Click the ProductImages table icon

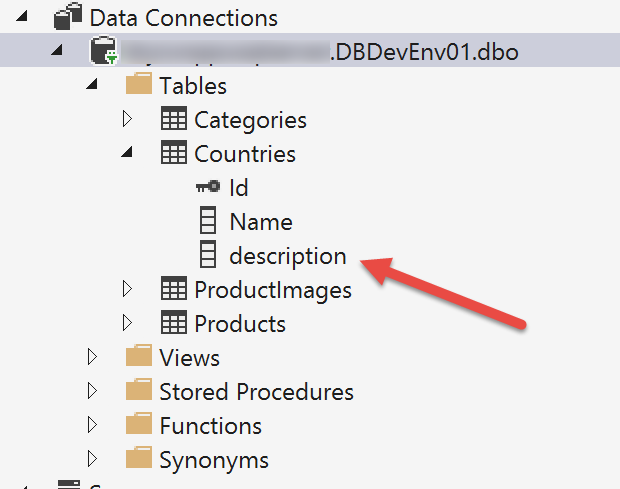click(173, 290)
